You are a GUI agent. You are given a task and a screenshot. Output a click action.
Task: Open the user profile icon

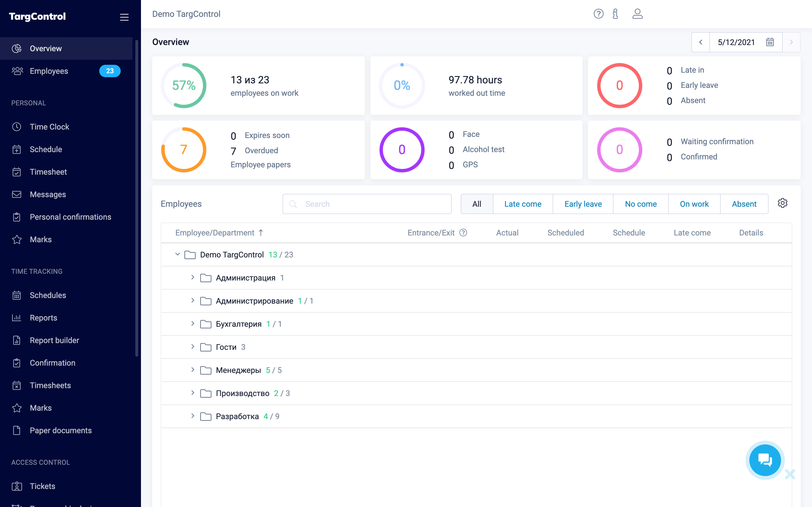(637, 14)
